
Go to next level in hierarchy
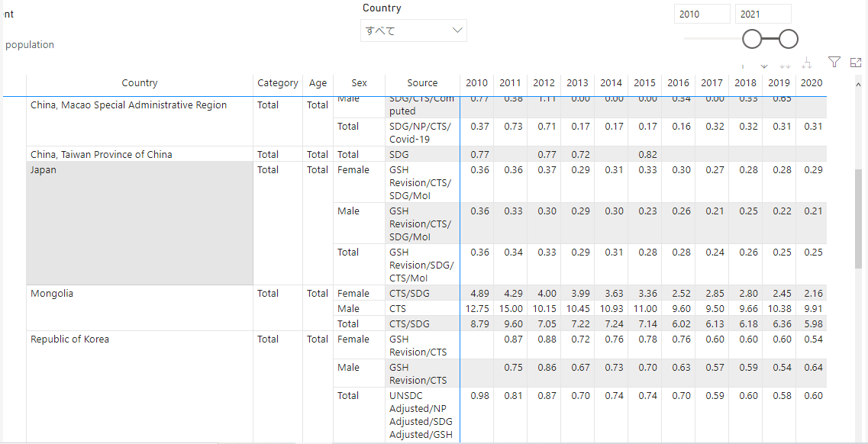[x=786, y=65]
